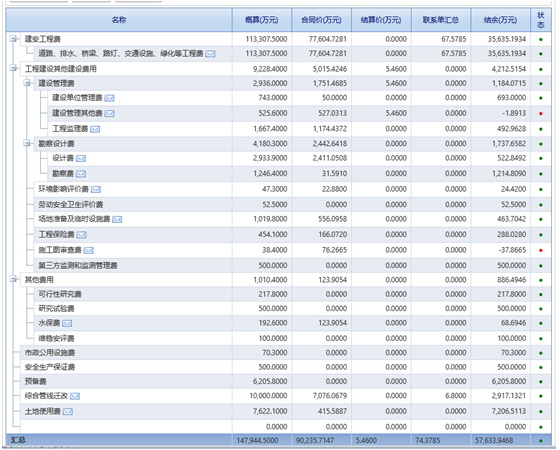Click envelope icon next to 土地使用费
This screenshot has height=450, width=560.
pyautogui.click(x=68, y=412)
